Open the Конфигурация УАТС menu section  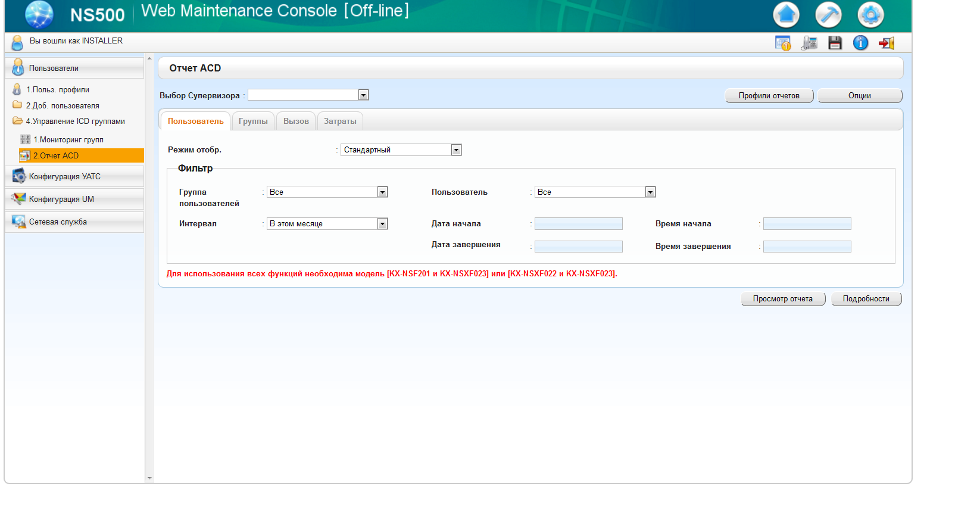pos(74,176)
